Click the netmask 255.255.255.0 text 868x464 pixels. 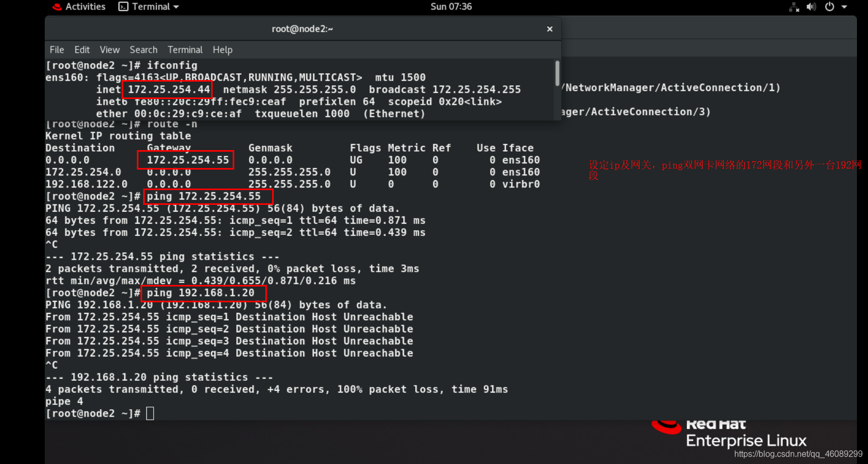[290, 90]
